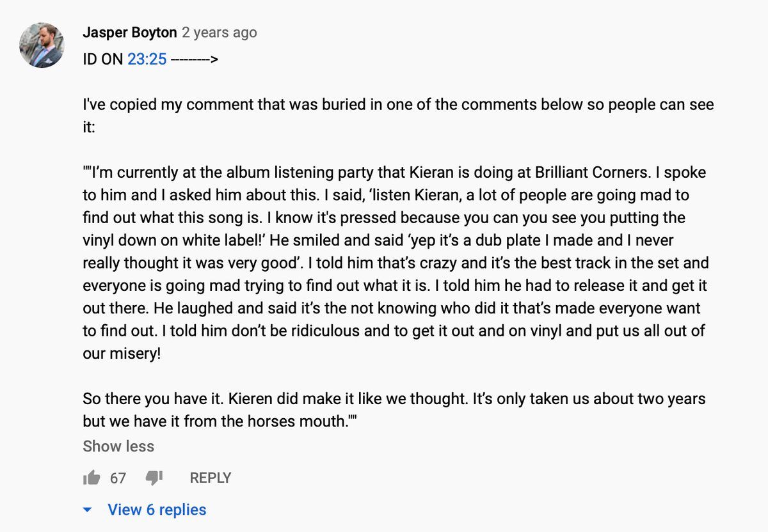Click the "ID ON" text at comment start

[103, 59]
